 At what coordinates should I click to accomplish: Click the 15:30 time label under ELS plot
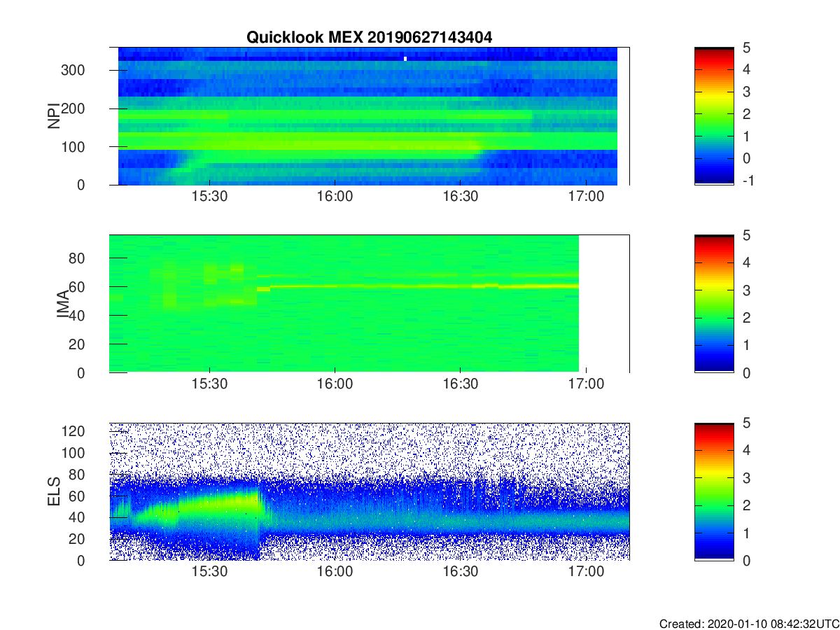[210, 573]
